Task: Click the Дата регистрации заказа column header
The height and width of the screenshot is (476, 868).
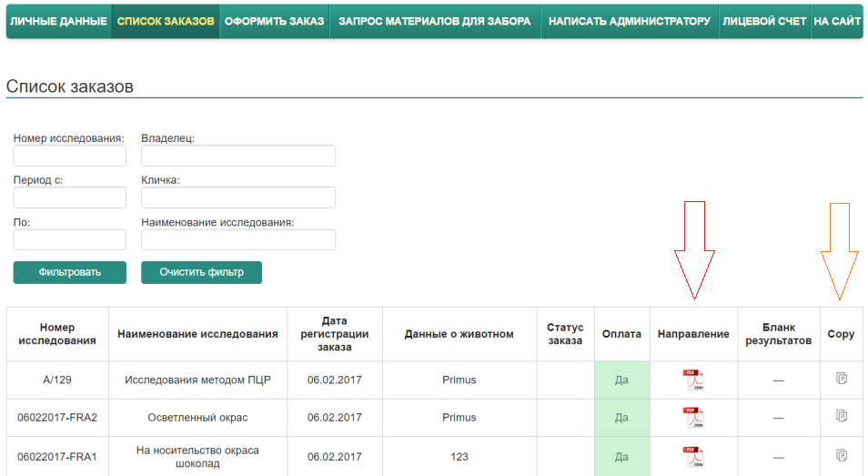Action: click(x=334, y=334)
